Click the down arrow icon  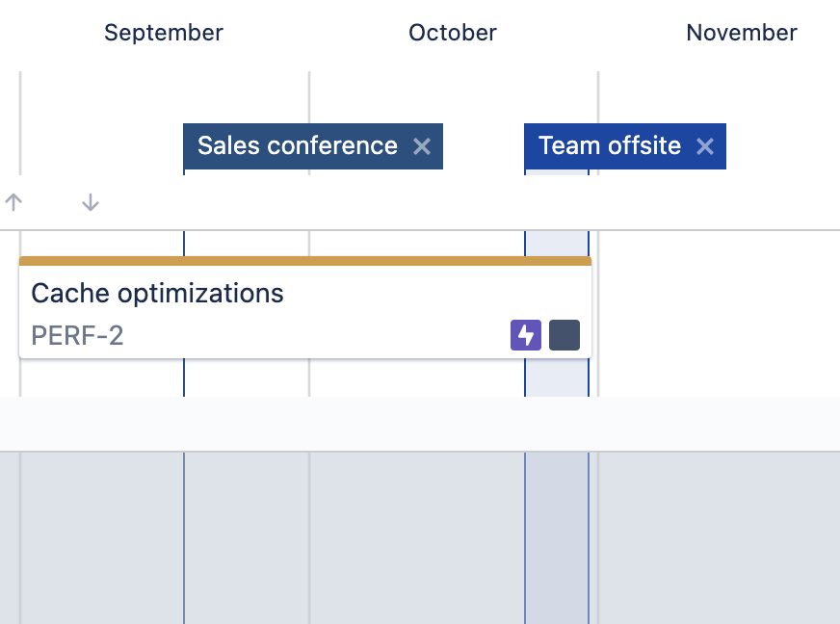click(x=91, y=202)
